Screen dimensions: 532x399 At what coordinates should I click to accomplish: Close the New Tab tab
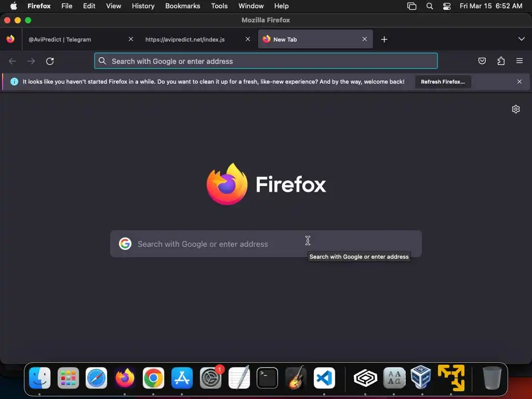tap(364, 39)
